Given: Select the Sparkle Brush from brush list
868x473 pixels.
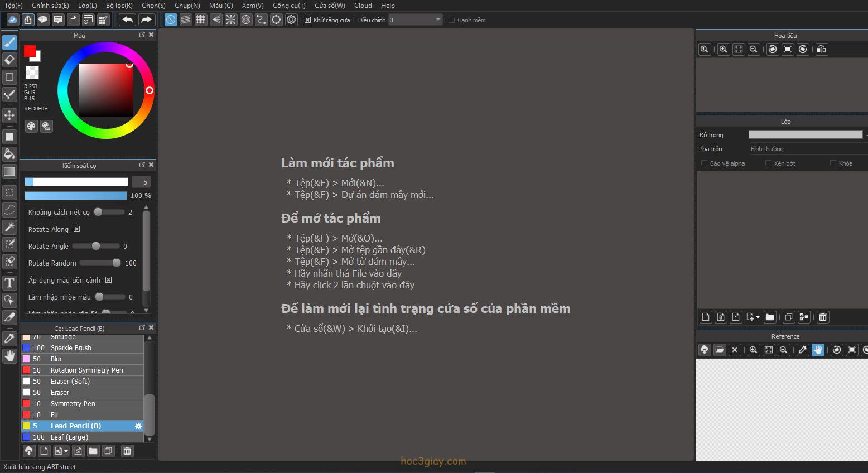Looking at the screenshot, I should 71,347.
